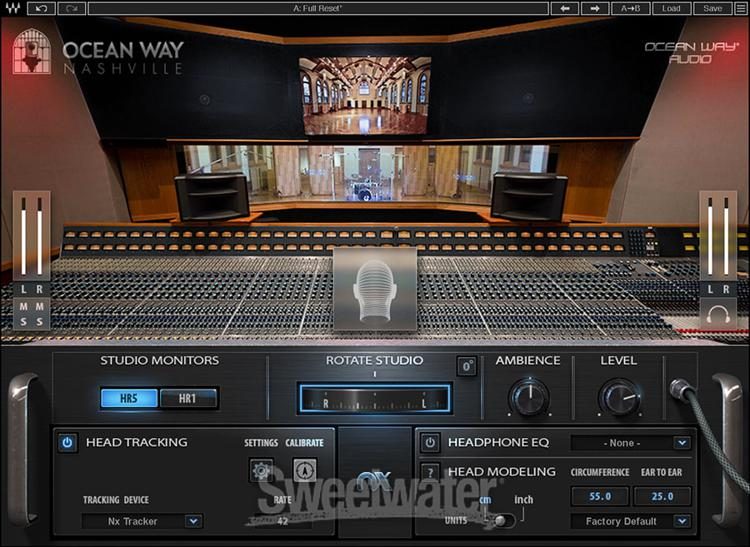This screenshot has width=750, height=547.
Task: Click the Rotate Studio ruler
Action: tap(375, 398)
